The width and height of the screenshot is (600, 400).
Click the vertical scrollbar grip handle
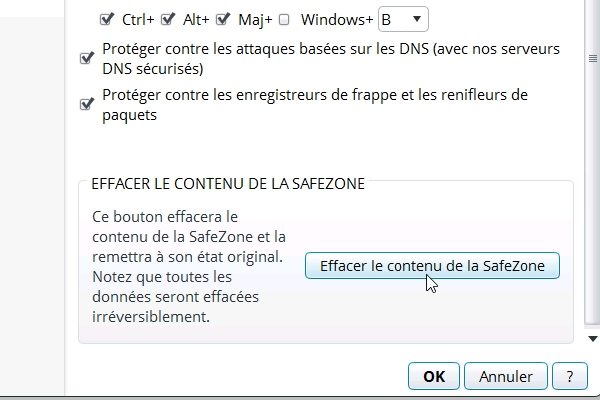click(x=593, y=59)
